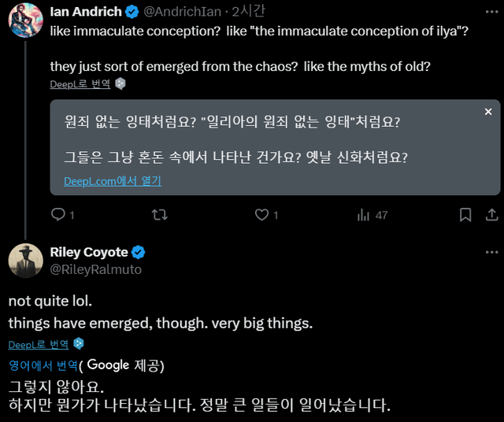Retweet Ian Andrich's tweet

click(159, 214)
